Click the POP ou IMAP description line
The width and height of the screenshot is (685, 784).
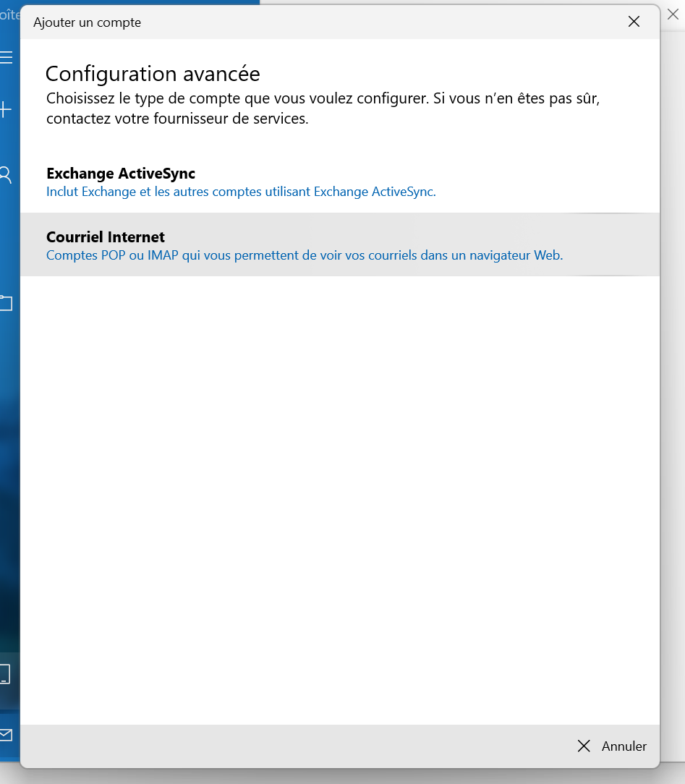pos(304,255)
